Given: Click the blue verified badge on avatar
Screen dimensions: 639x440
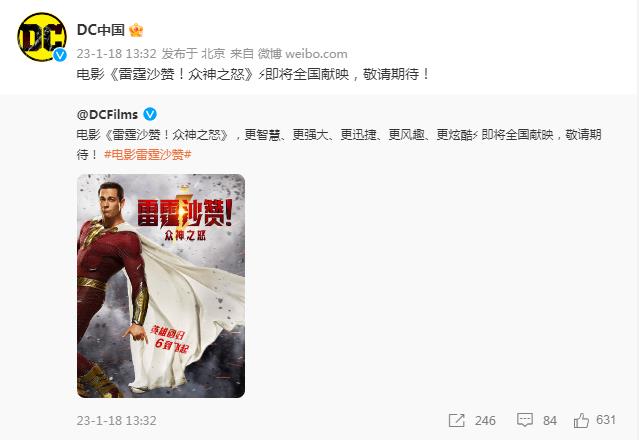Looking at the screenshot, I should (x=60, y=55).
